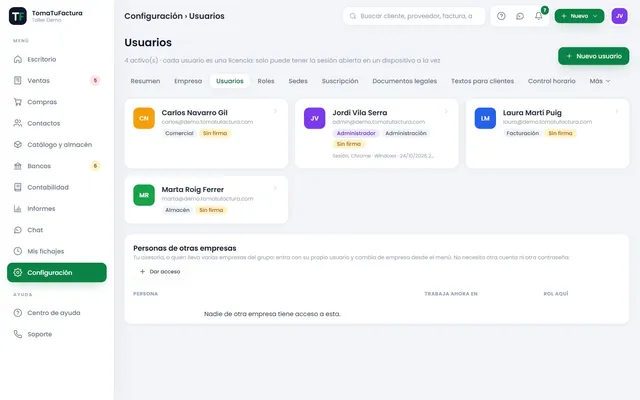Screen dimensions: 640x400
Task: Click the plus icon beside Dar acceso
Action: (142, 271)
